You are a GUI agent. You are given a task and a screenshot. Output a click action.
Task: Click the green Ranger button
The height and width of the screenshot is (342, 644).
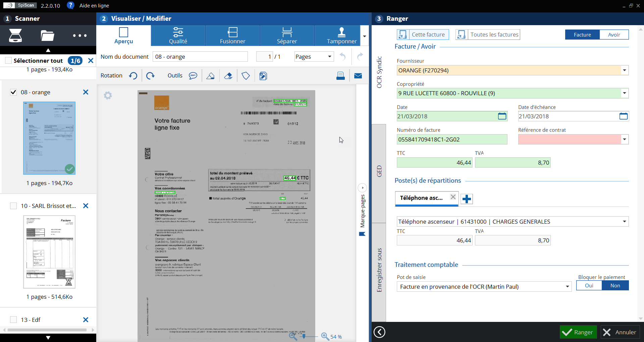(x=578, y=332)
